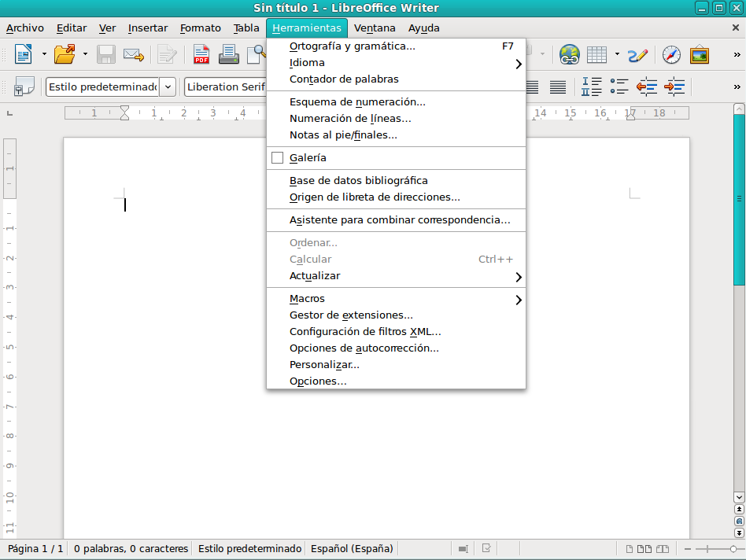Open Configuración de filtros XML
The width and height of the screenshot is (746, 560).
(x=396, y=332)
